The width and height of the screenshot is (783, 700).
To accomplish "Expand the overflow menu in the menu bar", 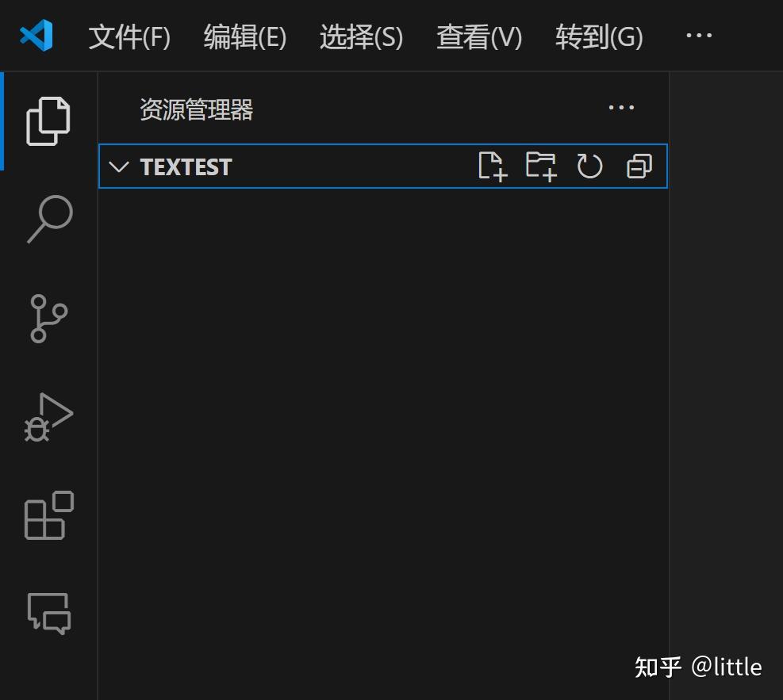I will click(697, 36).
